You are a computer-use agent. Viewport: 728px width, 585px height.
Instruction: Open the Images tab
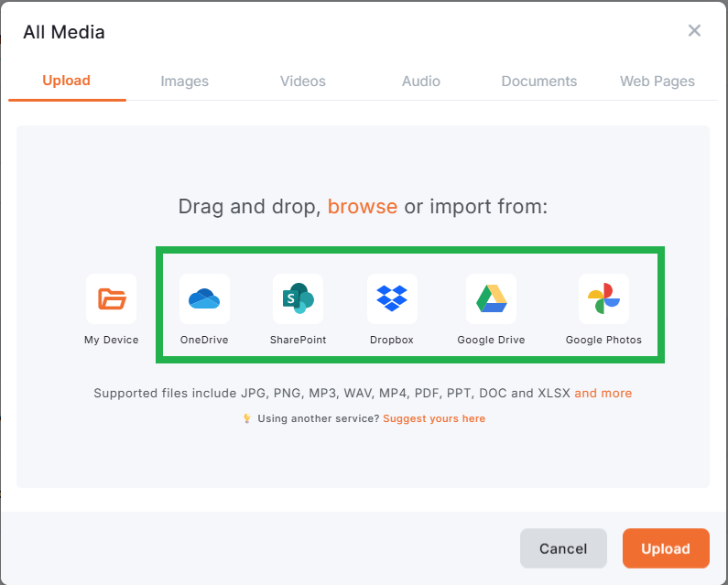point(185,81)
